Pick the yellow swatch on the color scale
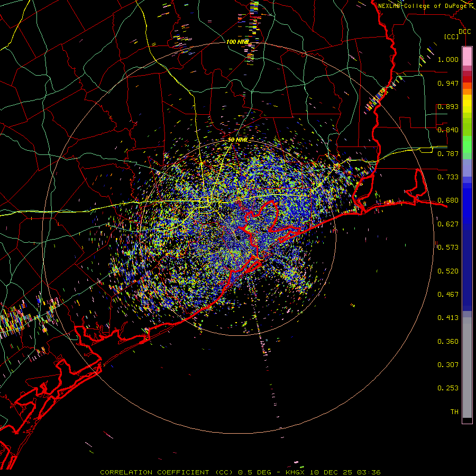Screen dimensions: 476x476 pyautogui.click(x=467, y=104)
